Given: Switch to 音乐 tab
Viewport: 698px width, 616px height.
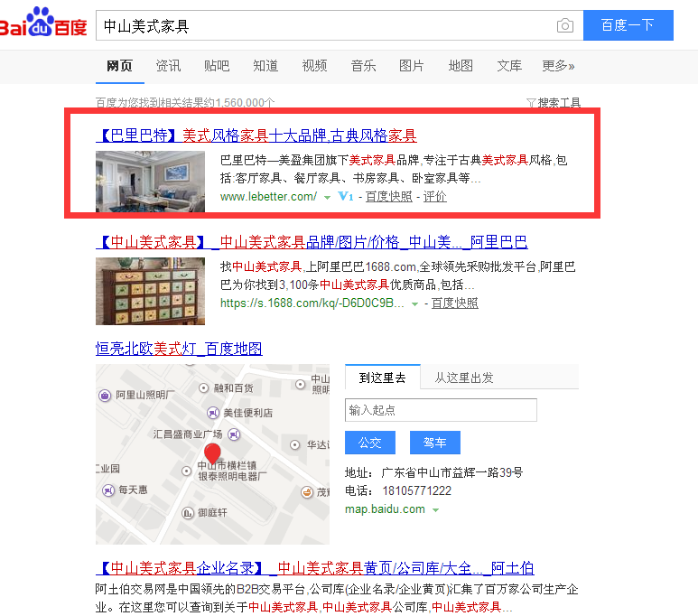Looking at the screenshot, I should (x=363, y=66).
